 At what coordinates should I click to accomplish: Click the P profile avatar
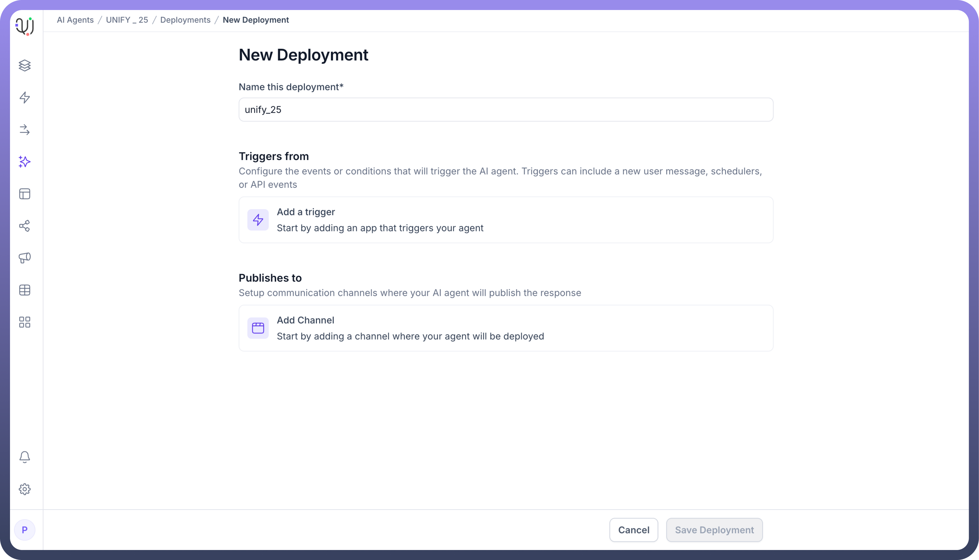click(x=25, y=529)
